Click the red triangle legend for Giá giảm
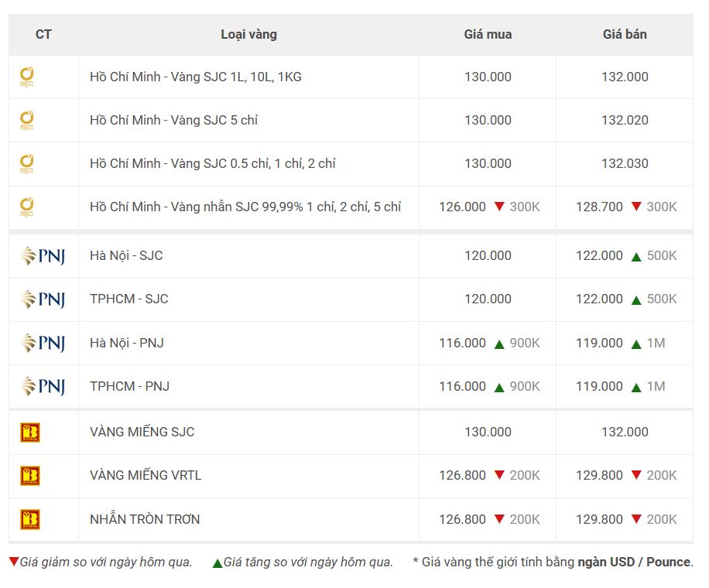Viewport: 709px width, 588px height. coord(14,562)
